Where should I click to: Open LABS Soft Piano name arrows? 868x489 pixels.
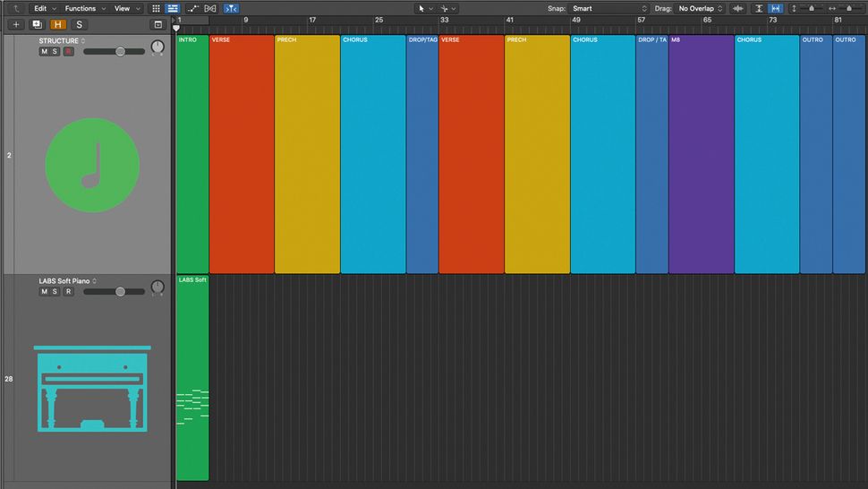(x=95, y=281)
